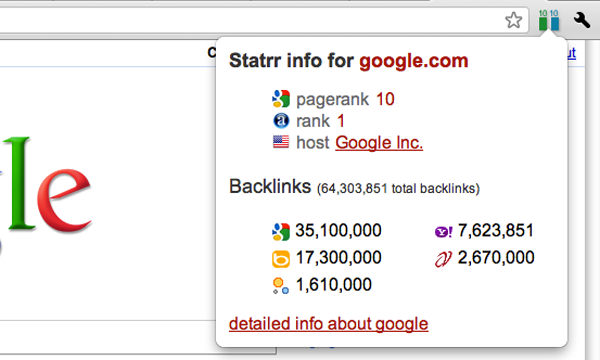
Task: Open the wrench settings menu
Action: click(582, 20)
